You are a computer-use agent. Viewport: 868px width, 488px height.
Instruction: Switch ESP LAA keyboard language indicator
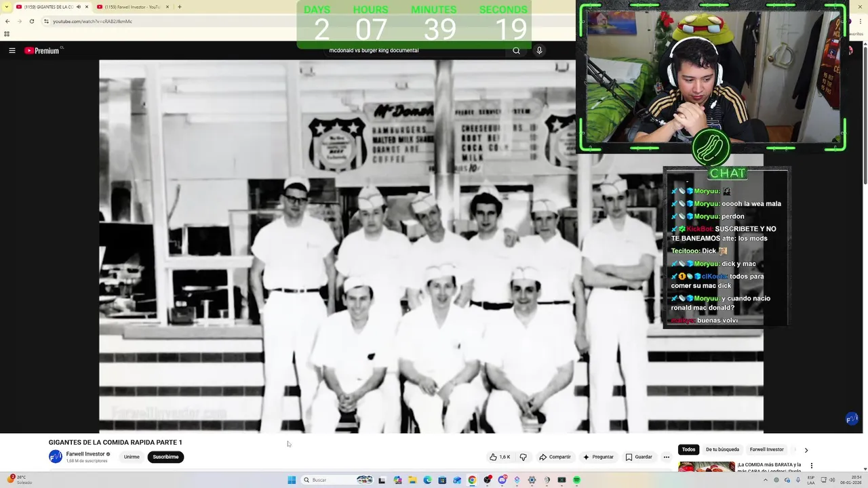[811, 480]
